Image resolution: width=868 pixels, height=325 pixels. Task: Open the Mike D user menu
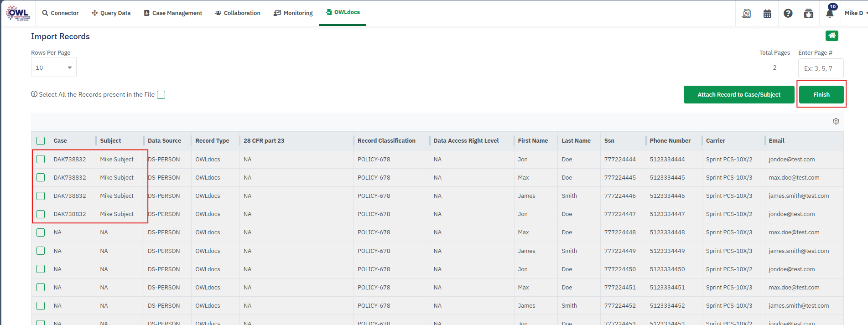[x=855, y=13]
